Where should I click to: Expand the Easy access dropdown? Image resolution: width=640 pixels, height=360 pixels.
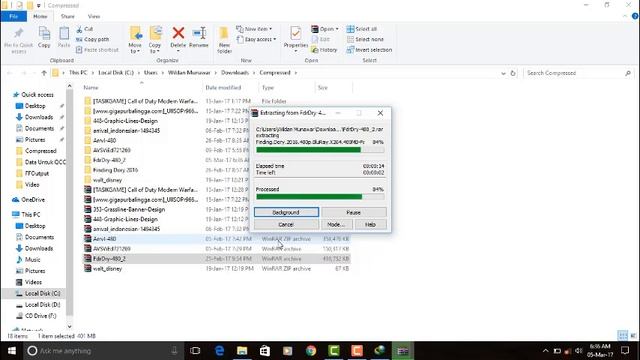(256, 39)
